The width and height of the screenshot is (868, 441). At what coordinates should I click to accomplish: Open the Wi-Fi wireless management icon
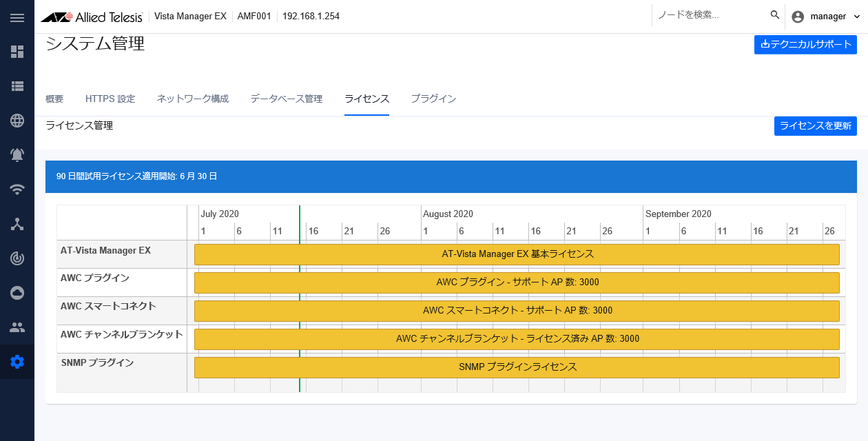point(17,189)
